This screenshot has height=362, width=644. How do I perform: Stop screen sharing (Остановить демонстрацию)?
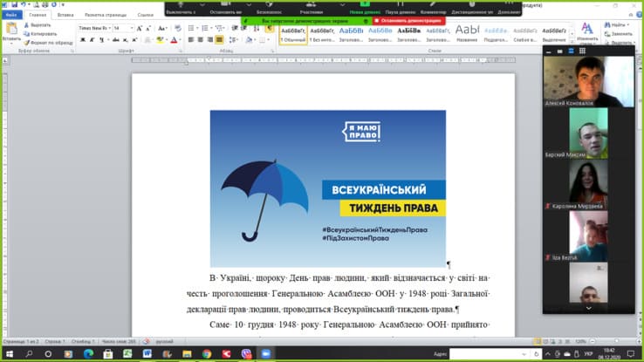point(408,21)
